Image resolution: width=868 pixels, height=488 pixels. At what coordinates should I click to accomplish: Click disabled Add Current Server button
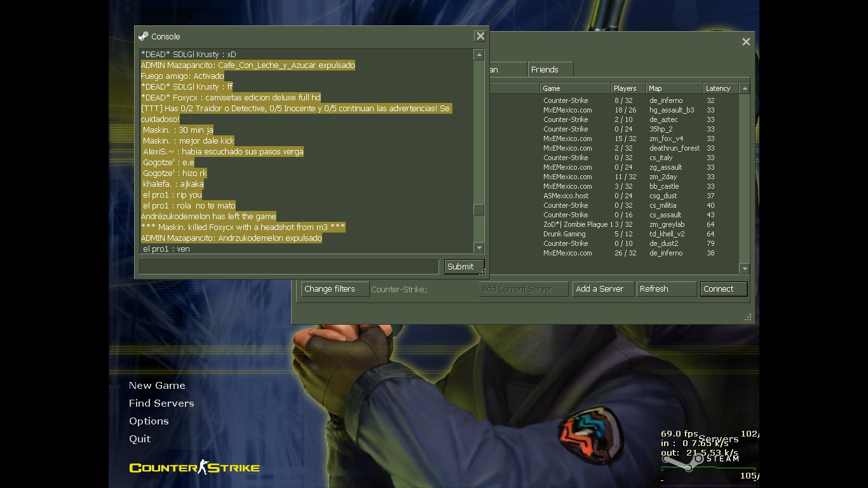coord(524,289)
